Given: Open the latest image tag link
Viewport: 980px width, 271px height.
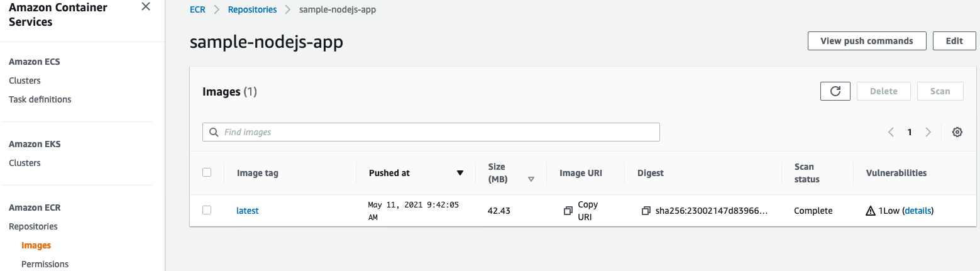Looking at the screenshot, I should 247,211.
